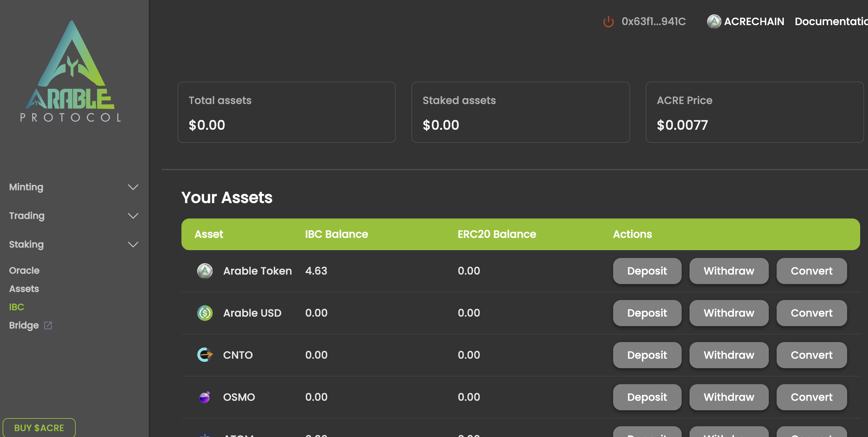The height and width of the screenshot is (437, 868).
Task: Click the BUY $ACRE button
Action: tap(39, 428)
